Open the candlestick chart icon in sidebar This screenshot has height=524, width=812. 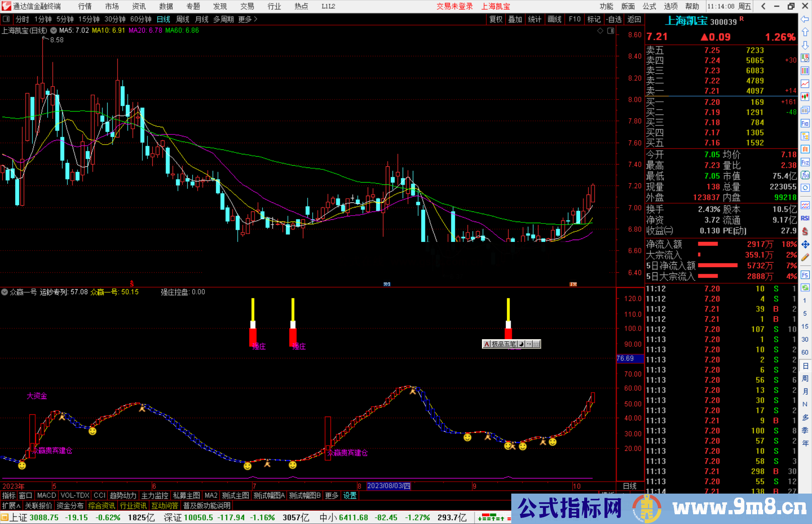point(804,97)
